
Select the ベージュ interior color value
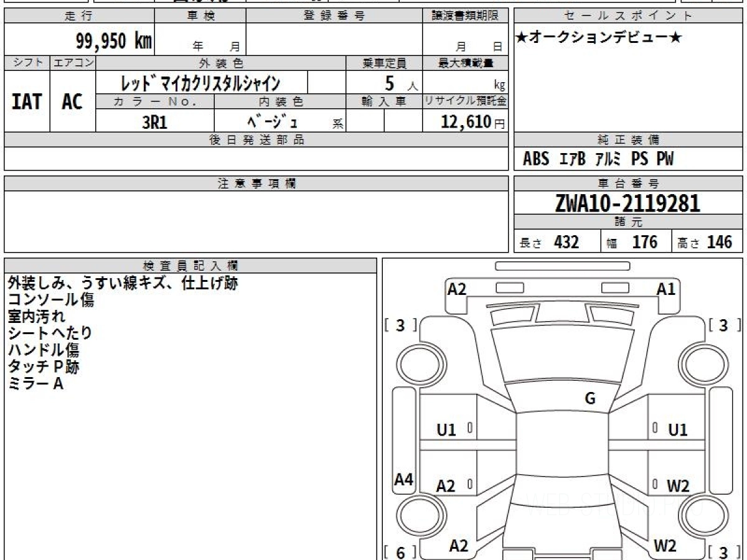coord(273,121)
